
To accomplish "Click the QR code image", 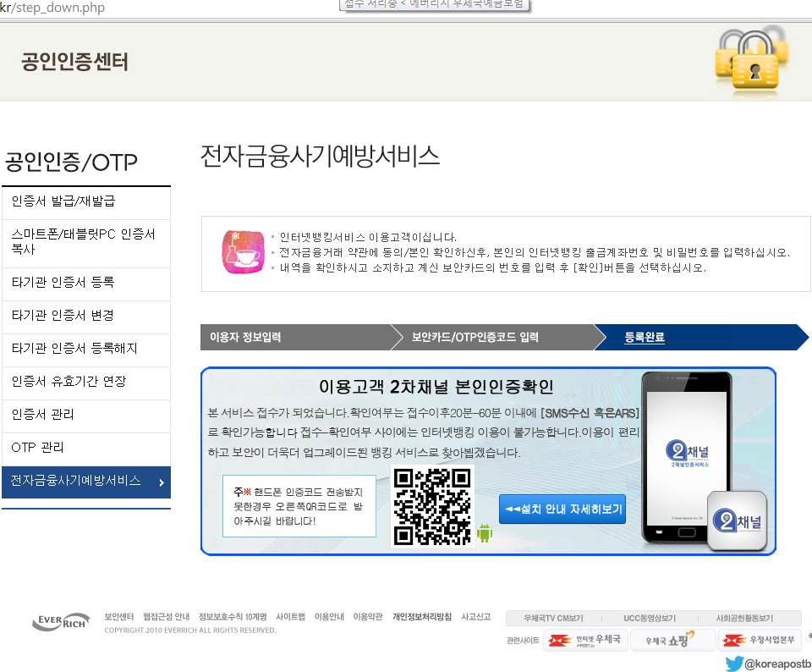I will coord(432,506).
